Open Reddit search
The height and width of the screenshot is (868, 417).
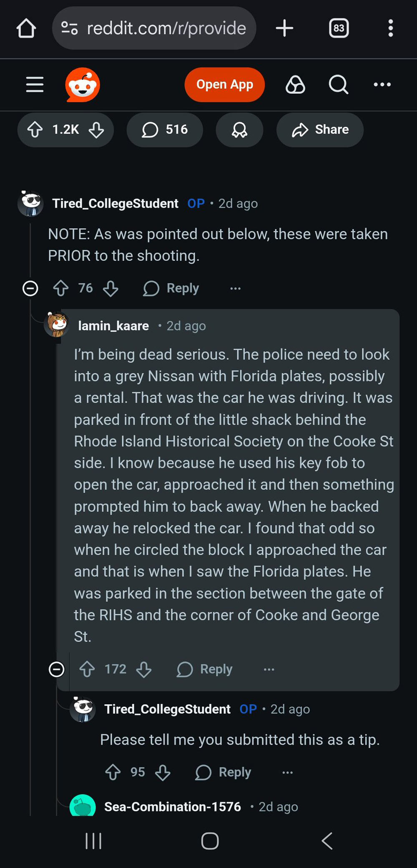pyautogui.click(x=338, y=85)
